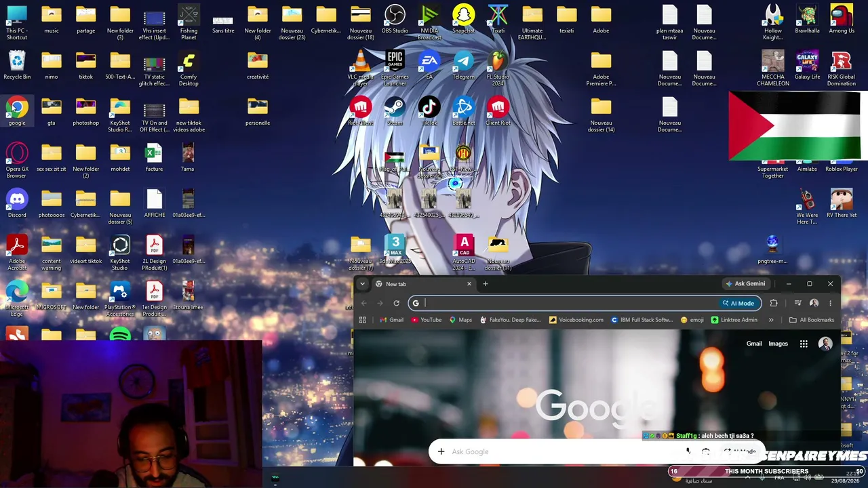The width and height of the screenshot is (868, 488).
Task: Show more bookmarks with the double chevron
Action: [771, 320]
